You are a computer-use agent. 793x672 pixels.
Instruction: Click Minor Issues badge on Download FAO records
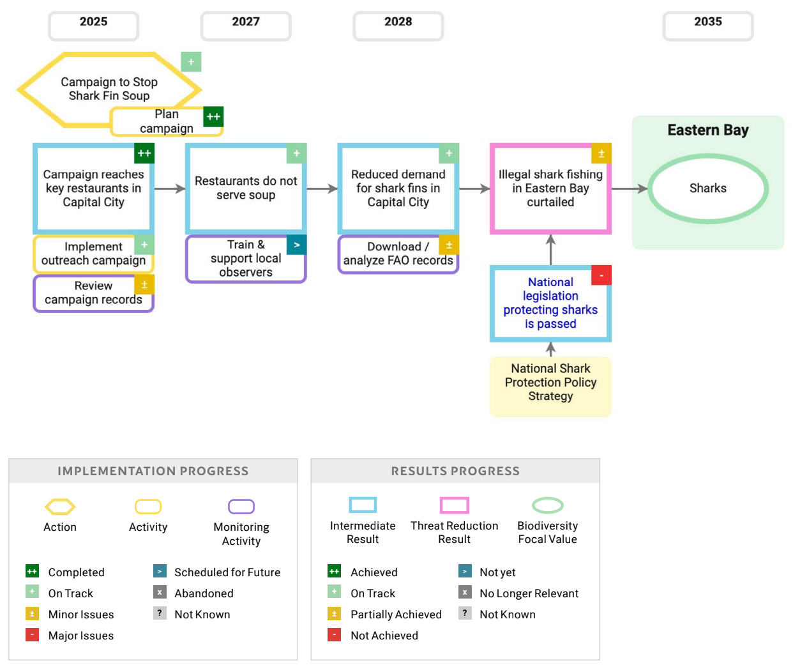coord(449,245)
